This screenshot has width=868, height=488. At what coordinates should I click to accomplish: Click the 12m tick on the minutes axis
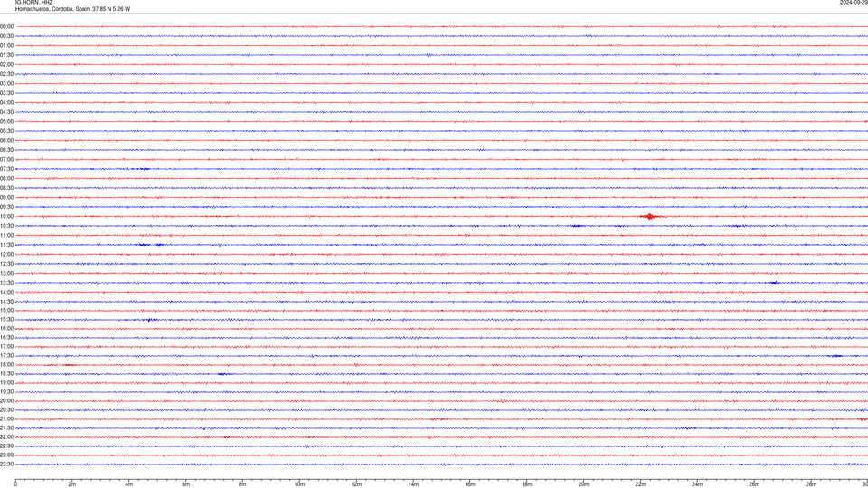click(x=356, y=484)
